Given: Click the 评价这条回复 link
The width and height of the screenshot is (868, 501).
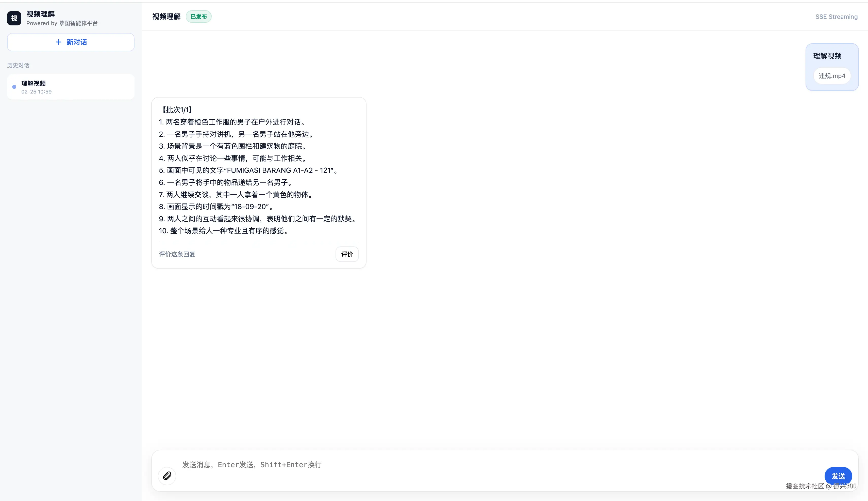Looking at the screenshot, I should (177, 254).
